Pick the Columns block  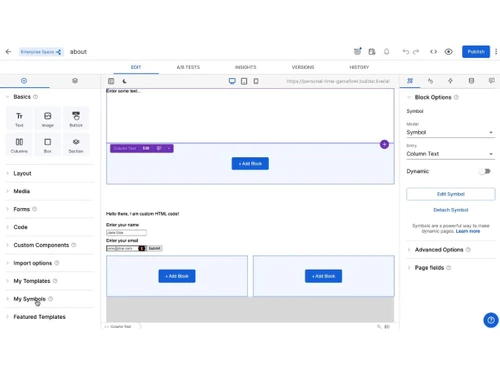tap(19, 144)
